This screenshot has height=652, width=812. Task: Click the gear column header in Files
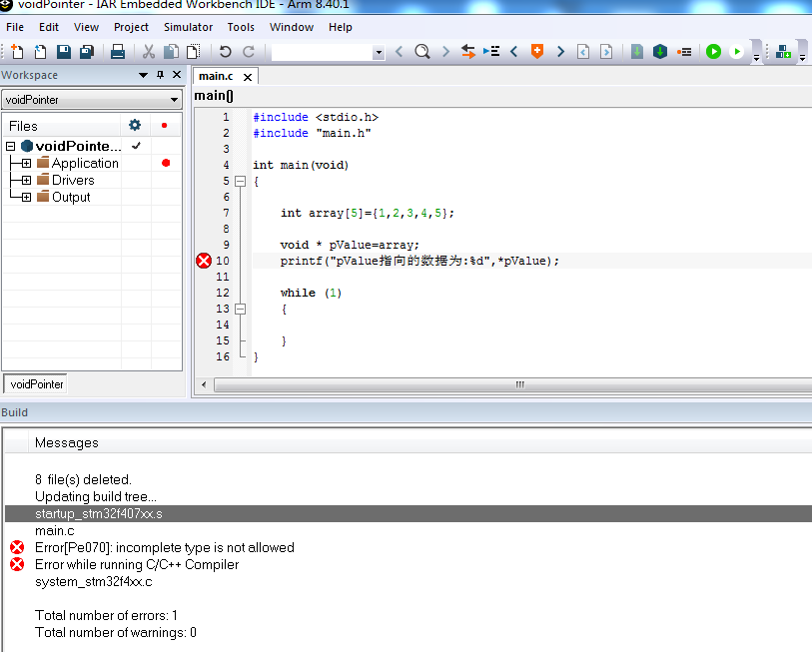click(x=135, y=126)
